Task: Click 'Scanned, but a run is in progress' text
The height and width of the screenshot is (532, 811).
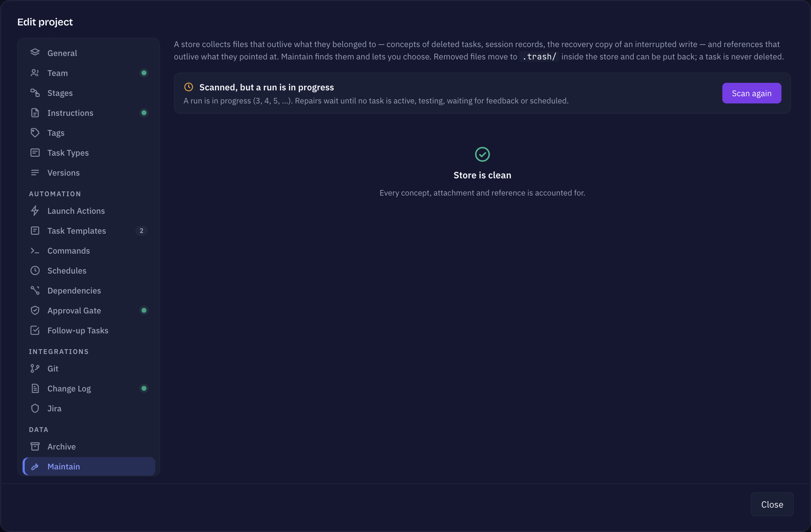Action: click(267, 87)
